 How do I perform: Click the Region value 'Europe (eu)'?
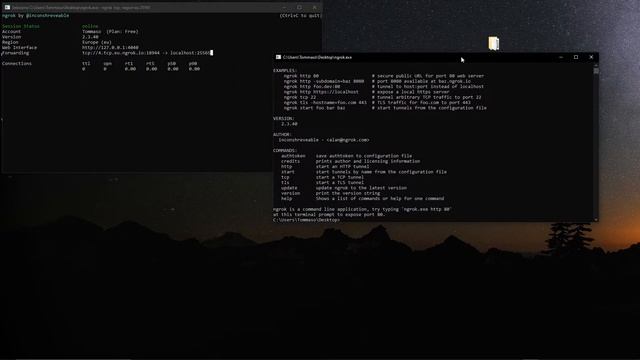tap(97, 42)
